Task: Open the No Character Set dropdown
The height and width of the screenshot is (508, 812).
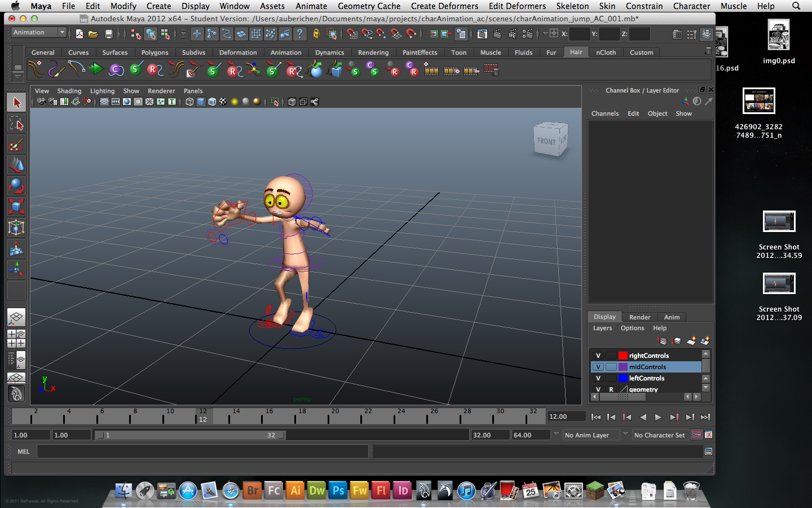Action: click(x=660, y=435)
